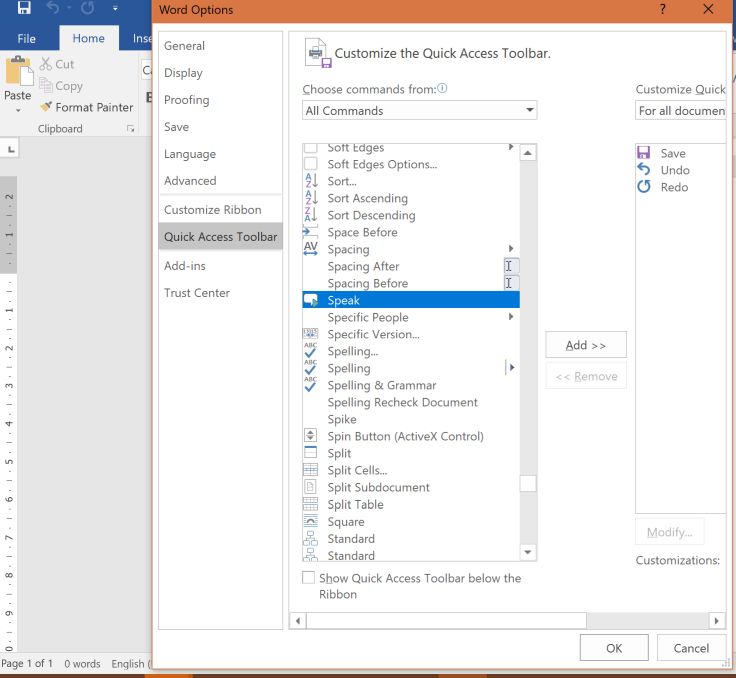This screenshot has height=678, width=736.
Task: Select the Sort Descending icon
Action: (311, 215)
